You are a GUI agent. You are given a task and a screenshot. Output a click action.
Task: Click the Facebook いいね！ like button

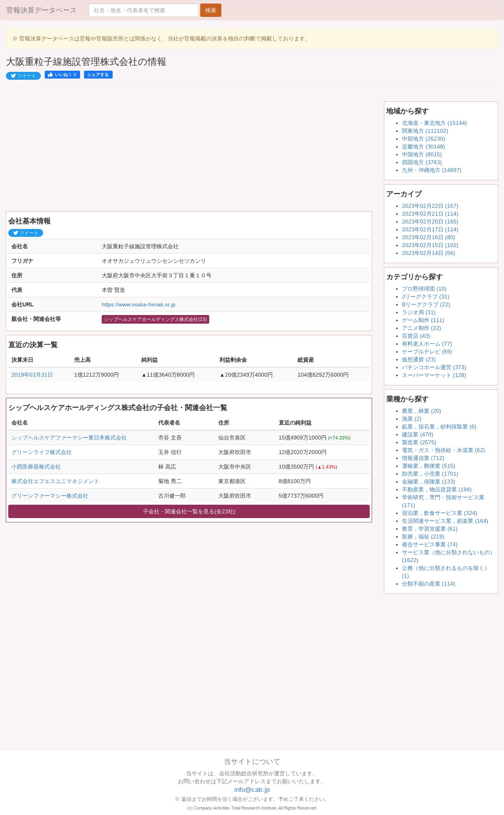pyautogui.click(x=62, y=75)
